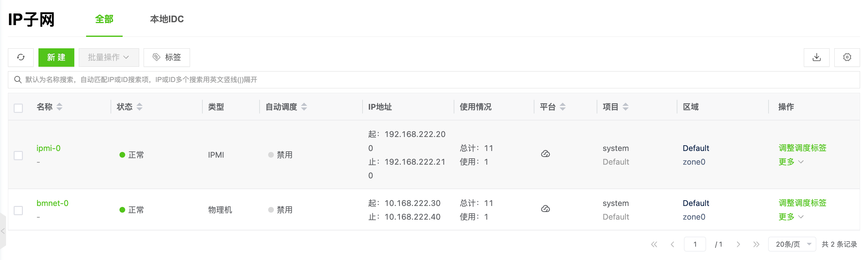The image size is (868, 260).
Task: Check the ipmi-0 row checkbox
Action: coord(18,155)
